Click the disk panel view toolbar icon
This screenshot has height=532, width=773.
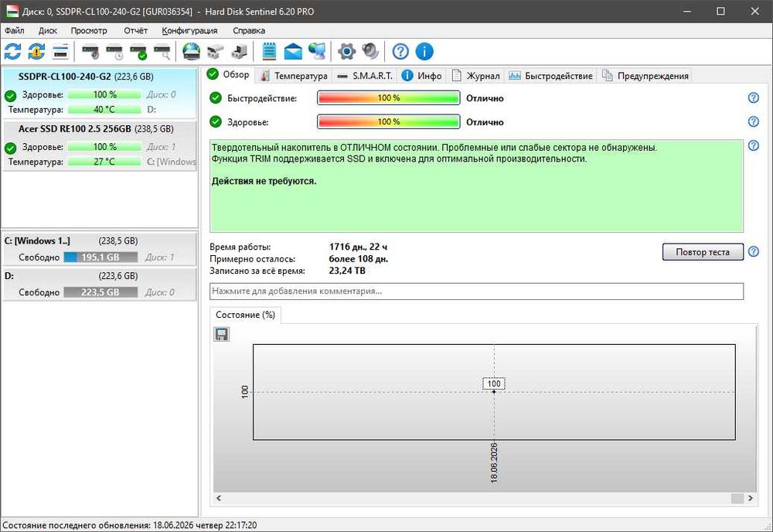click(x=60, y=51)
